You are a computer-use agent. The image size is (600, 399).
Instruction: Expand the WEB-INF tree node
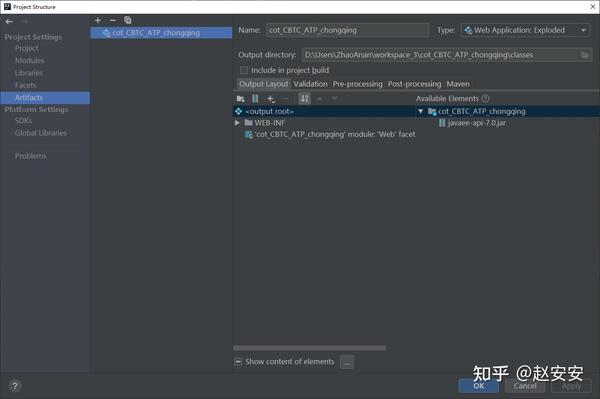coord(237,123)
